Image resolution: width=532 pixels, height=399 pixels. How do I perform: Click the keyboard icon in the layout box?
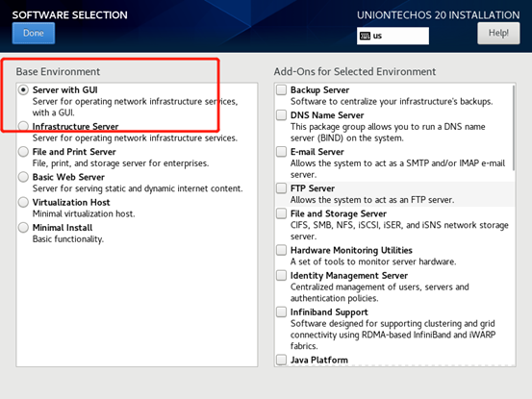pyautogui.click(x=365, y=36)
